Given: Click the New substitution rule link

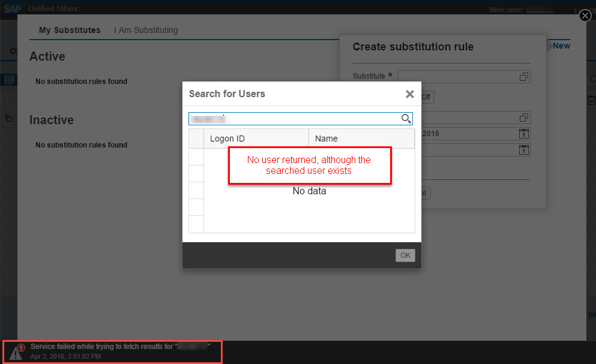Looking at the screenshot, I should click(561, 46).
